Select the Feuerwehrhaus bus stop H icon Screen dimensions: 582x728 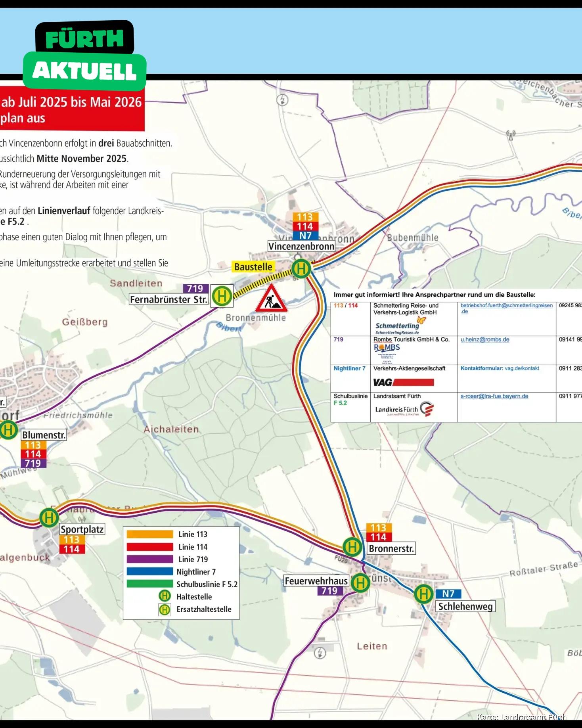pyautogui.click(x=360, y=583)
